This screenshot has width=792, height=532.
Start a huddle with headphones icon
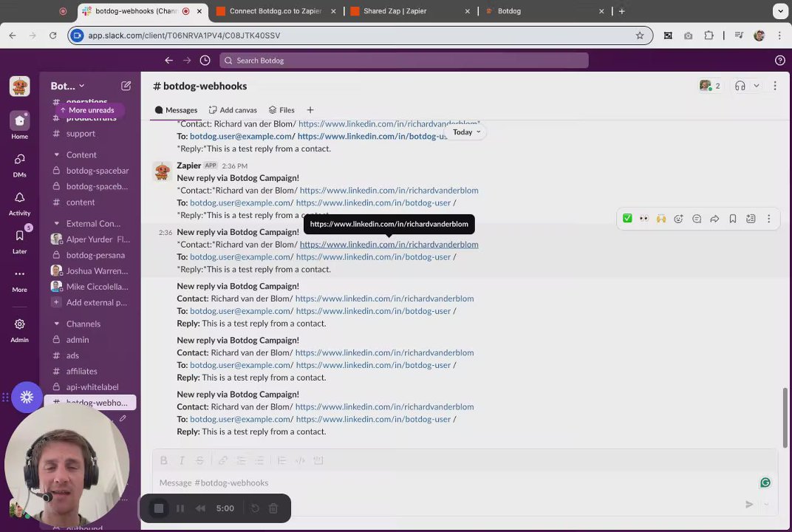click(x=740, y=86)
